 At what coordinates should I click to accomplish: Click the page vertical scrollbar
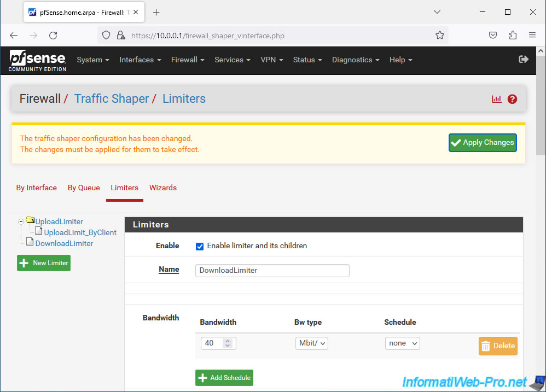coord(541,106)
